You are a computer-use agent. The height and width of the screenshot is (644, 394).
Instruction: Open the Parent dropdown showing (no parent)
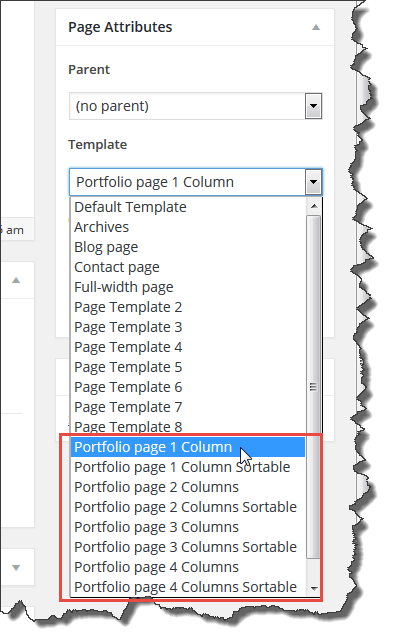(x=196, y=106)
